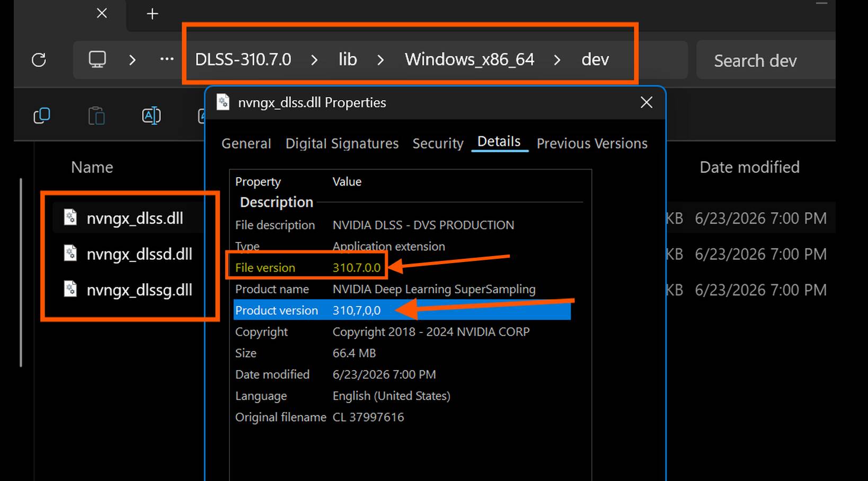Image resolution: width=868 pixels, height=481 pixels.
Task: Click the file icon beside nvngx_dlssd.dll
Action: pyautogui.click(x=70, y=253)
